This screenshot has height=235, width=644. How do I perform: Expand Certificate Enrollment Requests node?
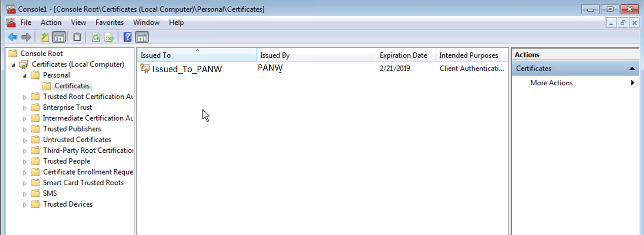(x=25, y=172)
